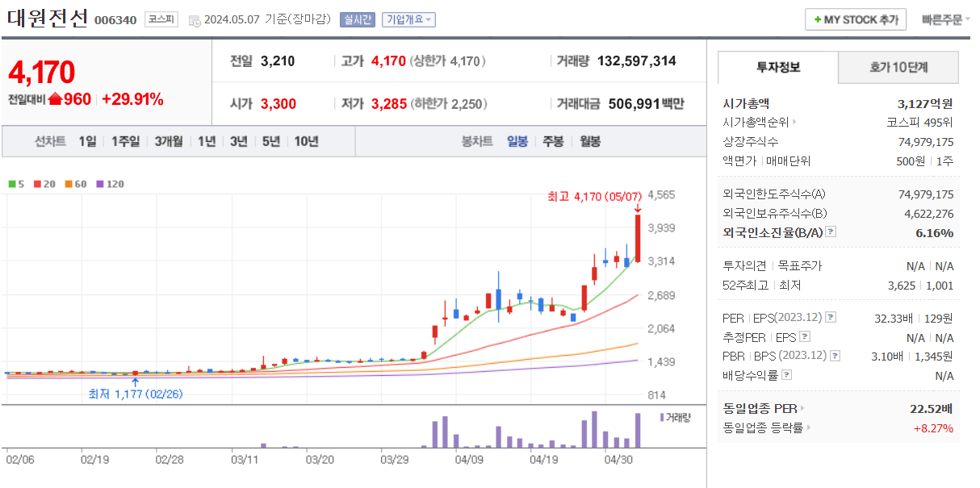Select the 일봉 daily candle chart

point(517,141)
